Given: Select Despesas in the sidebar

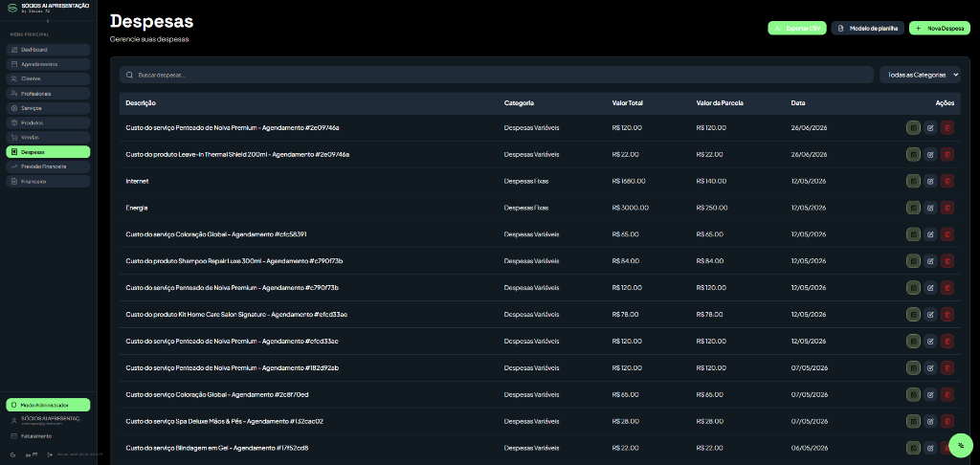Looking at the screenshot, I should click(48, 152).
